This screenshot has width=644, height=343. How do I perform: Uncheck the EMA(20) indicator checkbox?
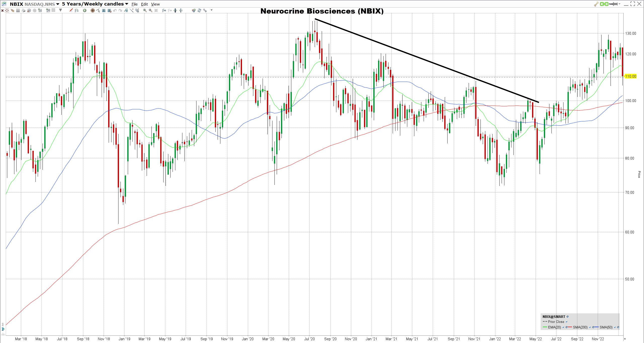tap(563, 327)
